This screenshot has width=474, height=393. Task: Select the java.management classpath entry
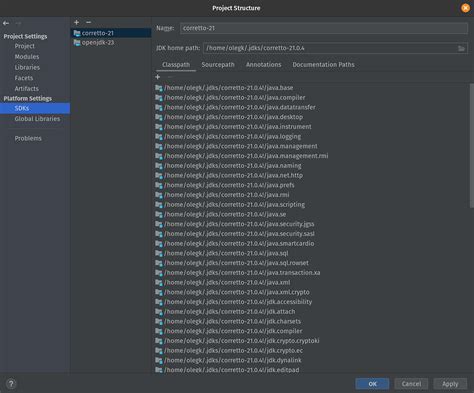(x=236, y=146)
